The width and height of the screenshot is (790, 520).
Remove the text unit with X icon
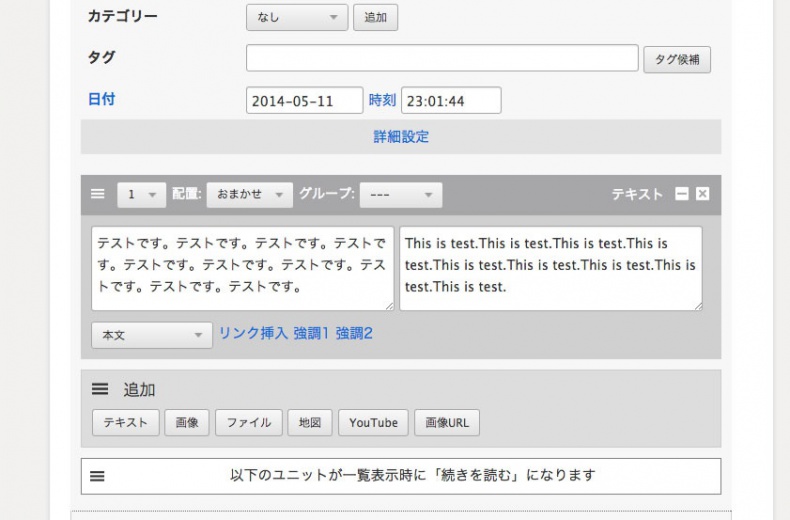703,194
